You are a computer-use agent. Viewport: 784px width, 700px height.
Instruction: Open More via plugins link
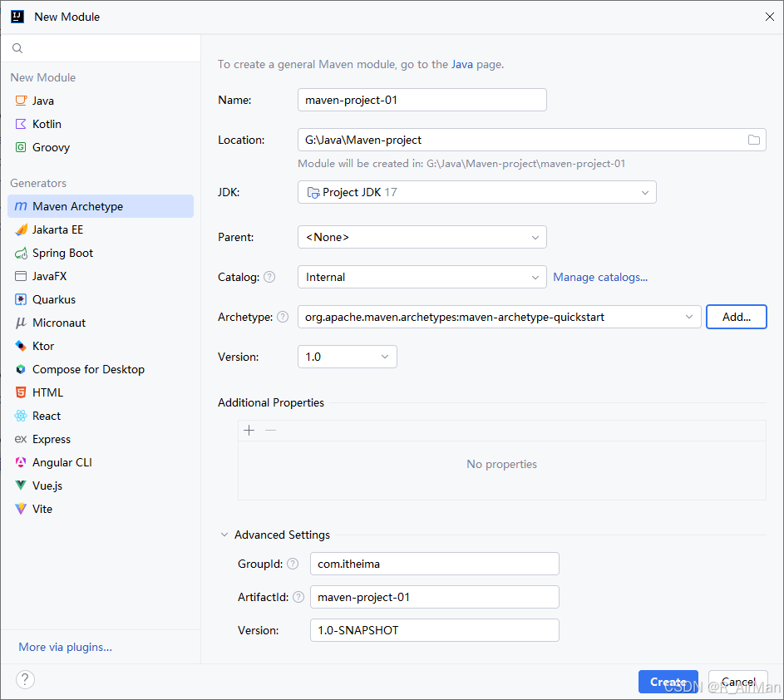coord(66,647)
